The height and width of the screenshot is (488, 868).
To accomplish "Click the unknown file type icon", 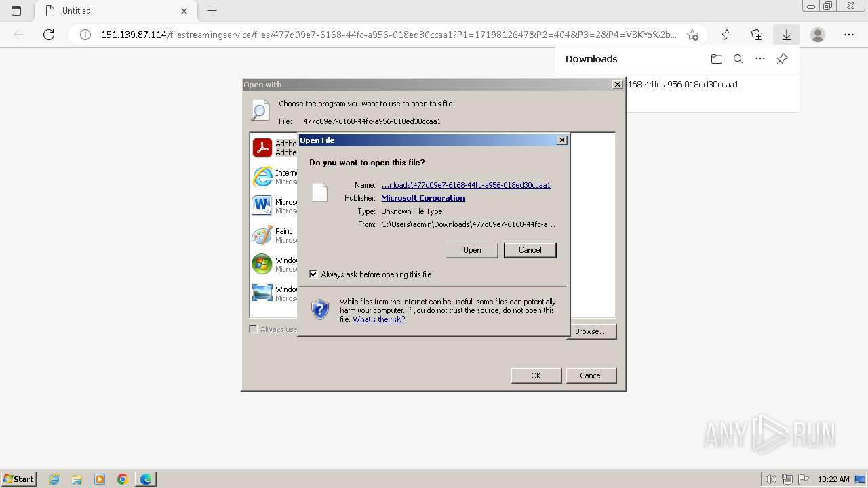I will coord(319,192).
